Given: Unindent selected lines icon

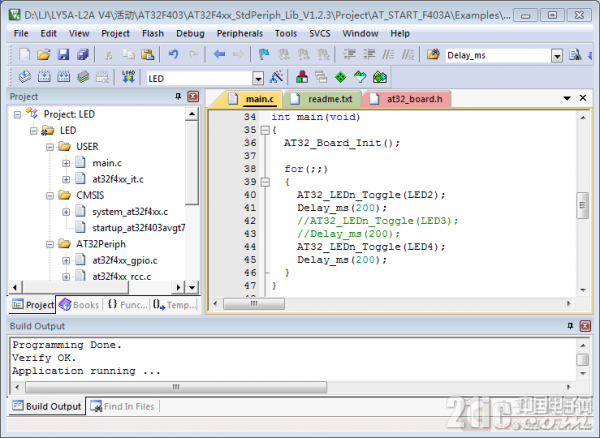Looking at the screenshot, I should 369,55.
